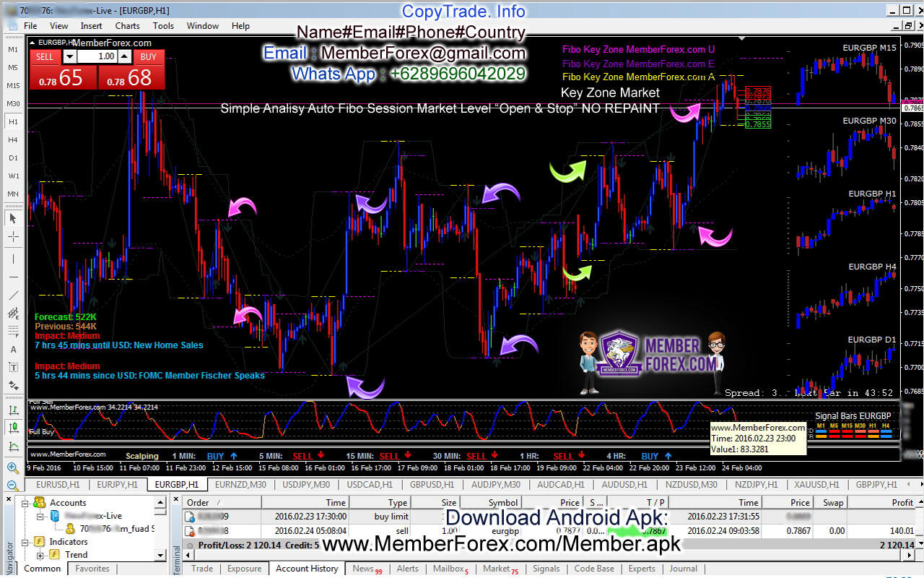
Task: Collapse the Indicators tree node
Action: [x=26, y=542]
